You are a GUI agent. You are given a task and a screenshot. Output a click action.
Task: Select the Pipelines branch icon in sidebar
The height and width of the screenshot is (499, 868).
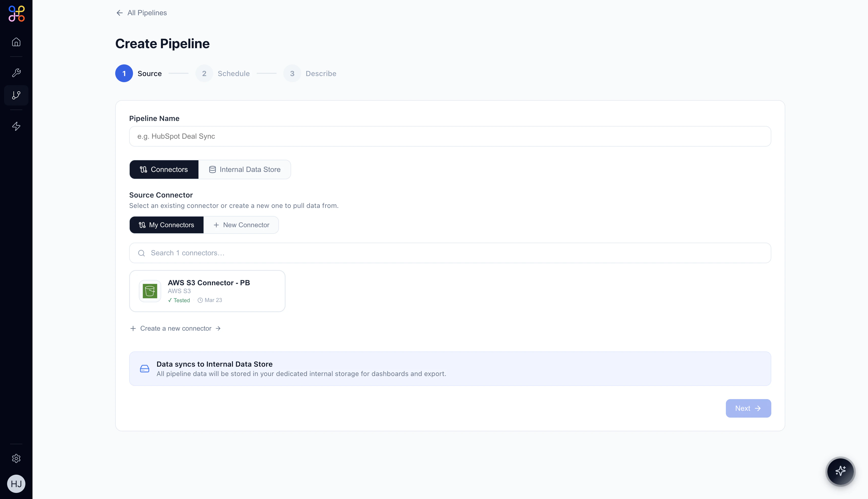click(x=16, y=95)
